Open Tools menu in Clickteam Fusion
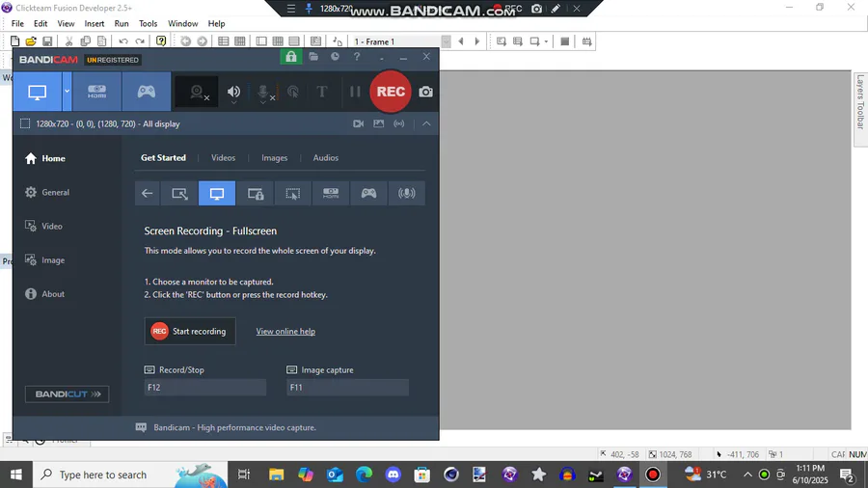The height and width of the screenshot is (488, 868). [x=148, y=24]
